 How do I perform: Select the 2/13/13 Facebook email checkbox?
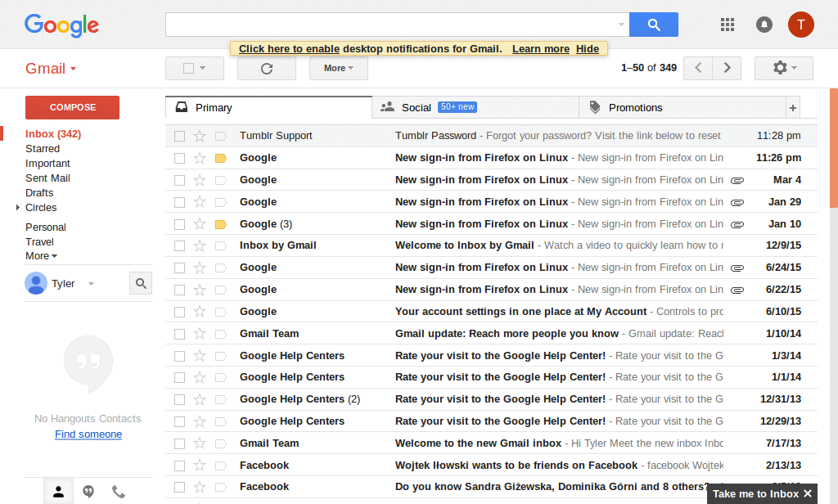[x=179, y=466]
